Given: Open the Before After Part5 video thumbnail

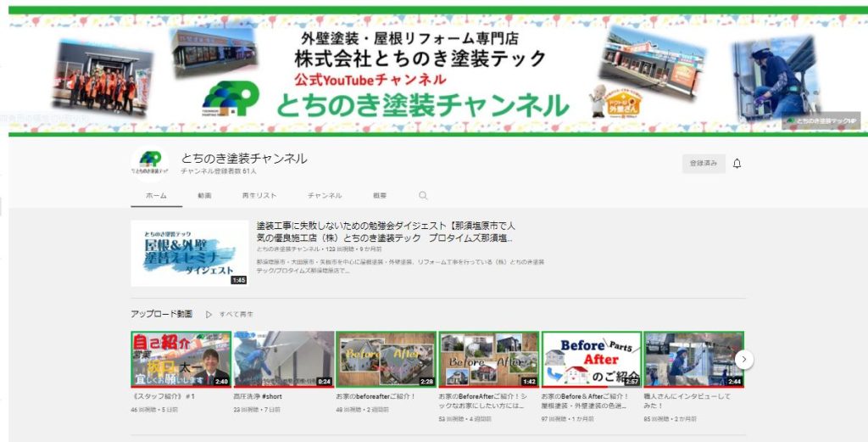Looking at the screenshot, I should point(591,359).
